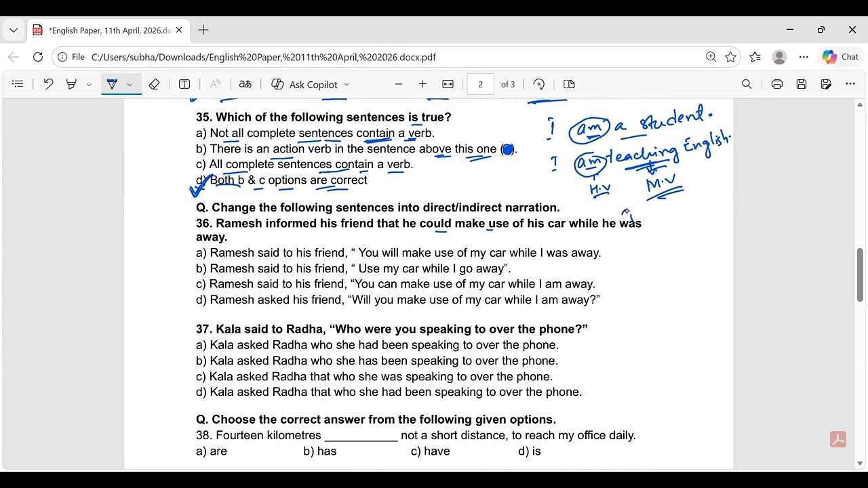The height and width of the screenshot is (488, 868).
Task: Open the draw pen settings dropdown
Action: pyautogui.click(x=130, y=85)
